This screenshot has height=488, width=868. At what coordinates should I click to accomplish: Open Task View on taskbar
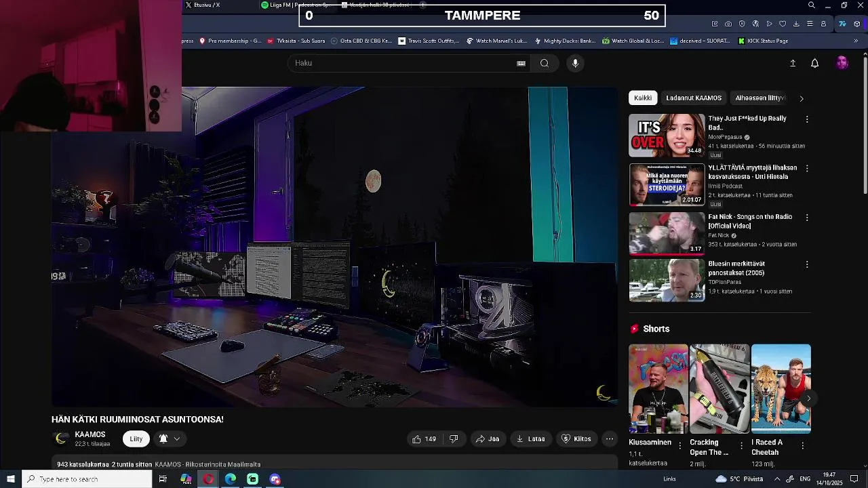point(163,479)
